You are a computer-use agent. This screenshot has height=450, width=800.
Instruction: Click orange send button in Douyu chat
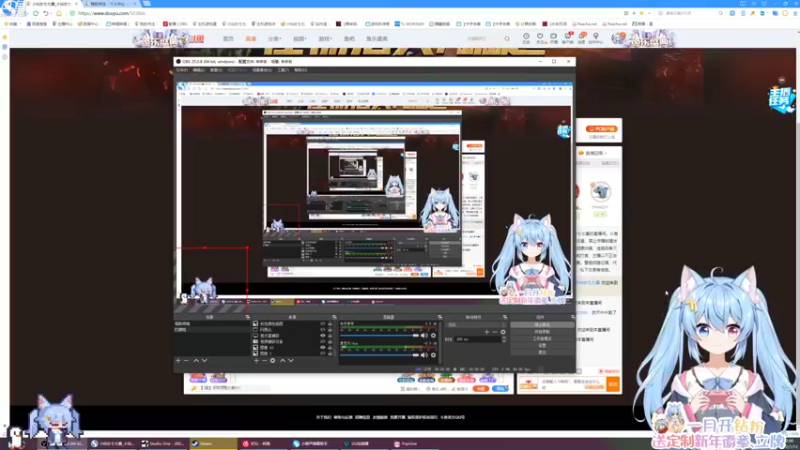(x=613, y=384)
